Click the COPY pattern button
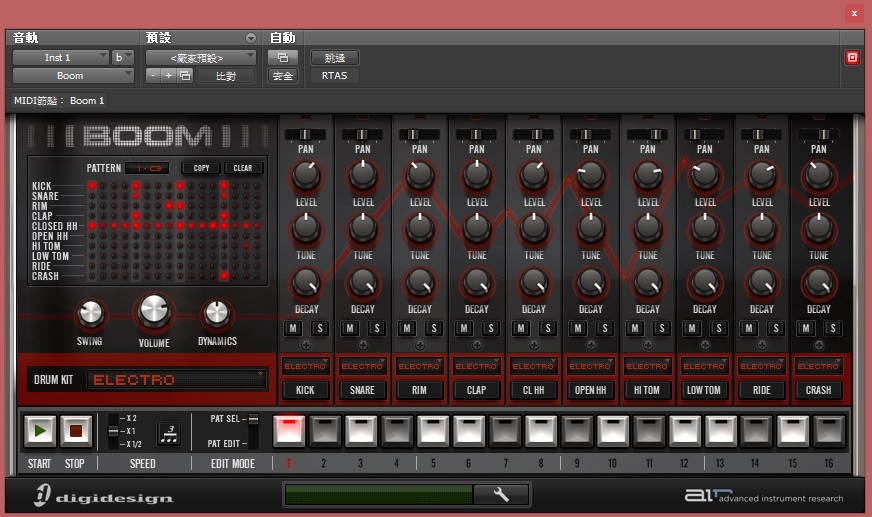Screen dimensions: 872x517 tap(201, 168)
